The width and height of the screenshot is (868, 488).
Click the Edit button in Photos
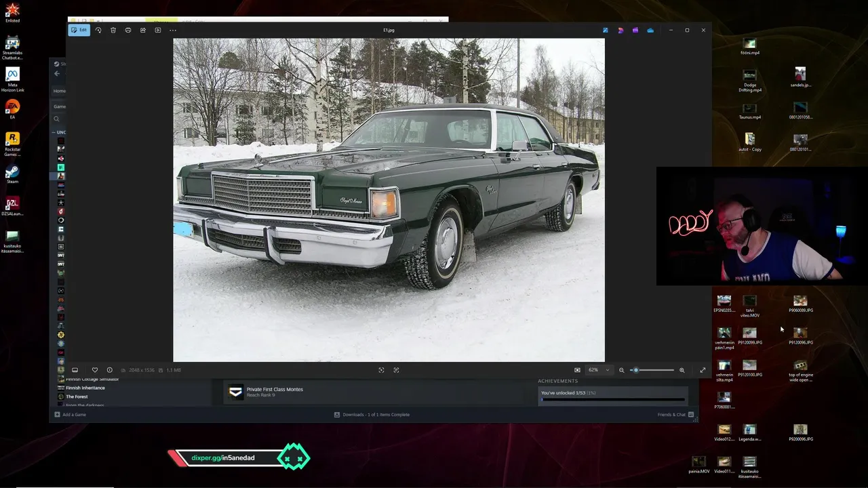point(79,30)
